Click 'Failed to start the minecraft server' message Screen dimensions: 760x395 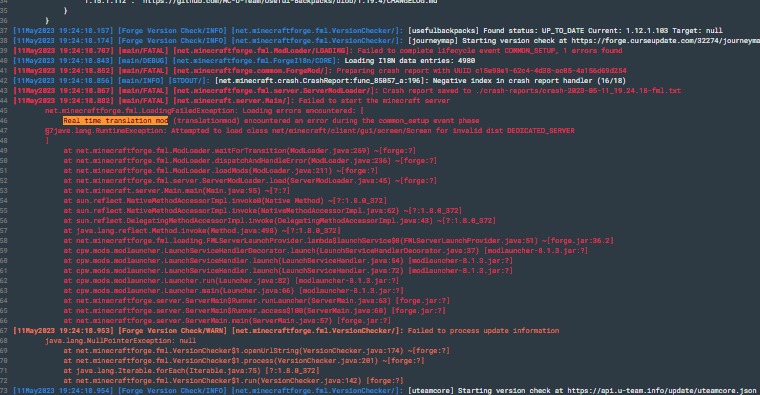click(x=374, y=101)
